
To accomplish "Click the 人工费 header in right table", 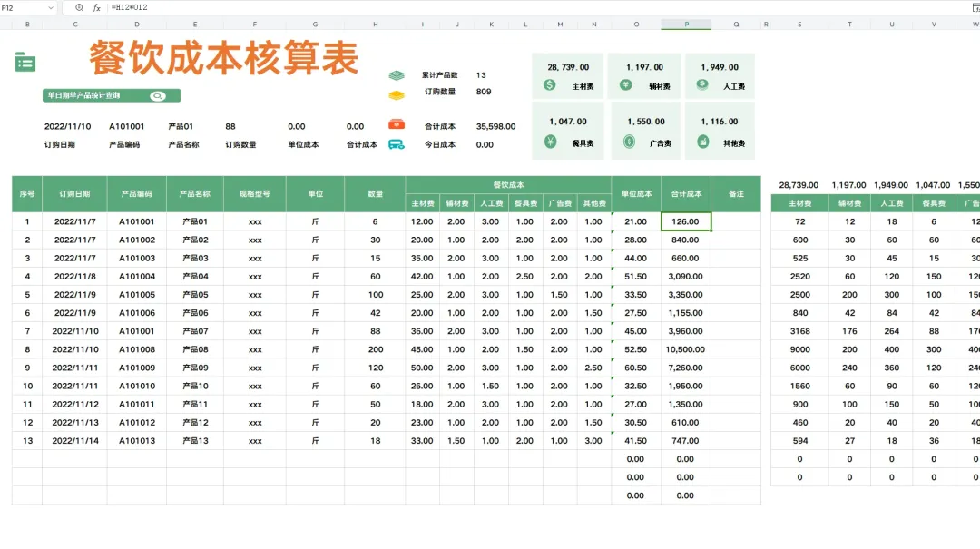I will (892, 203).
